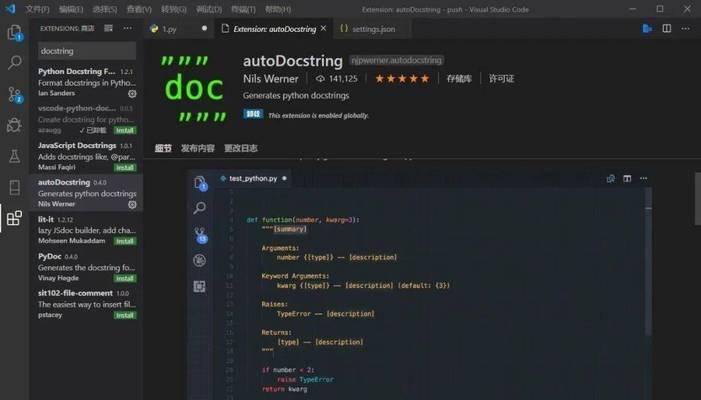
Task: Click the autoDocstring doc logo
Action: coord(194,88)
